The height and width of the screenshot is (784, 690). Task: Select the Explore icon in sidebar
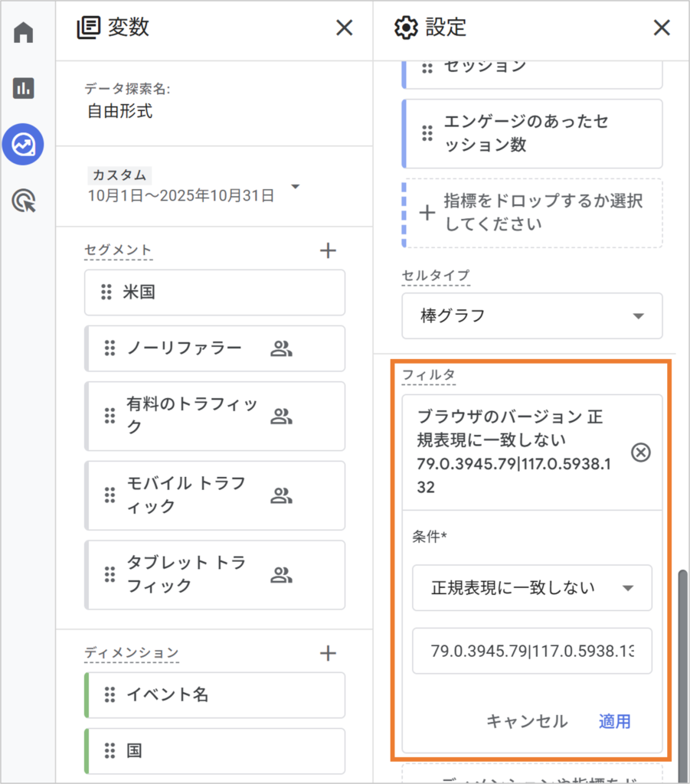23,144
